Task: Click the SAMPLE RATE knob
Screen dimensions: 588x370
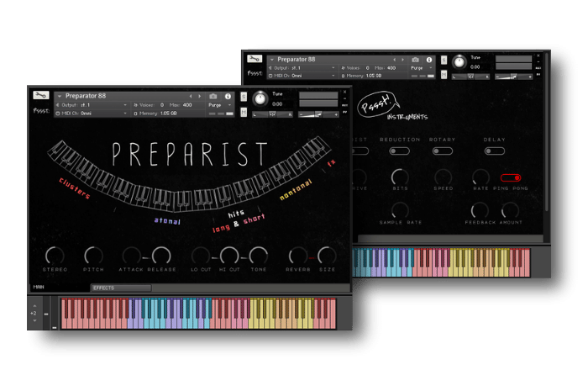Action: pyautogui.click(x=400, y=210)
